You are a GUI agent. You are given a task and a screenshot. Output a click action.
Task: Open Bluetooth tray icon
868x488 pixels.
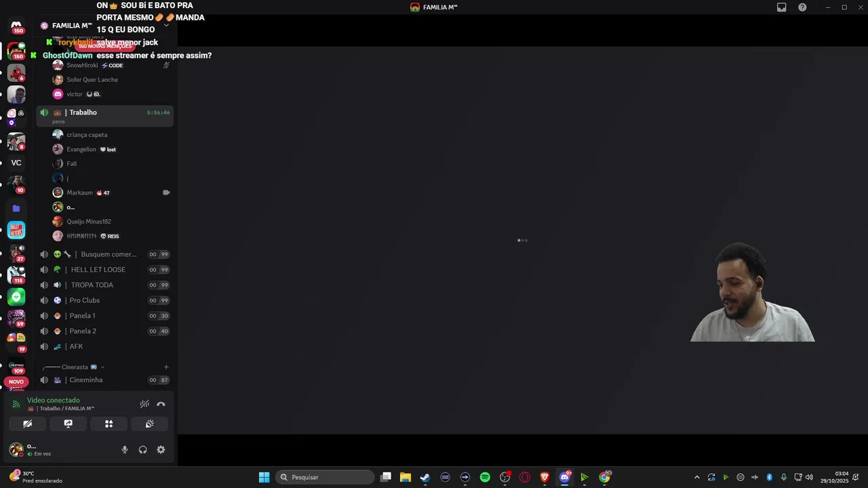point(769,477)
